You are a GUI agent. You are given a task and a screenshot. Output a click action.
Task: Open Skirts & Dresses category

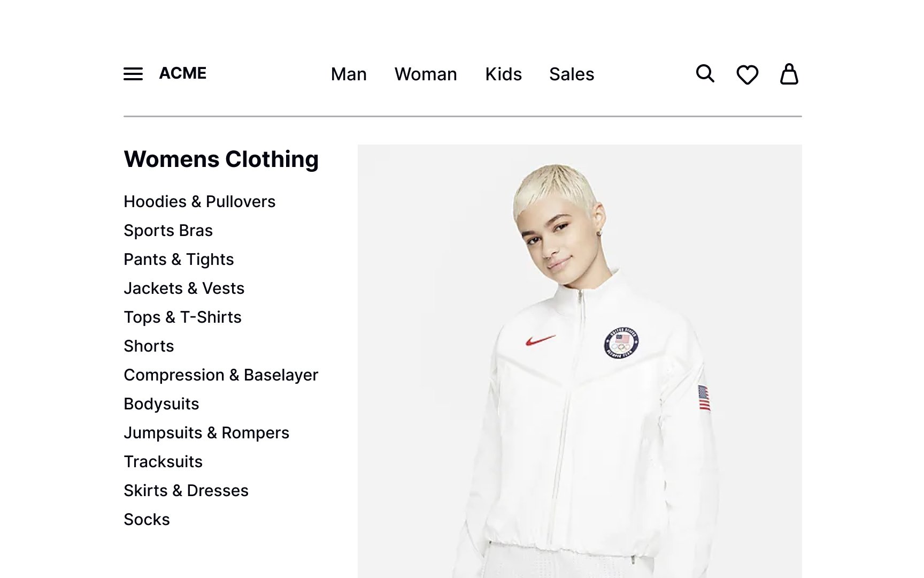[186, 491]
